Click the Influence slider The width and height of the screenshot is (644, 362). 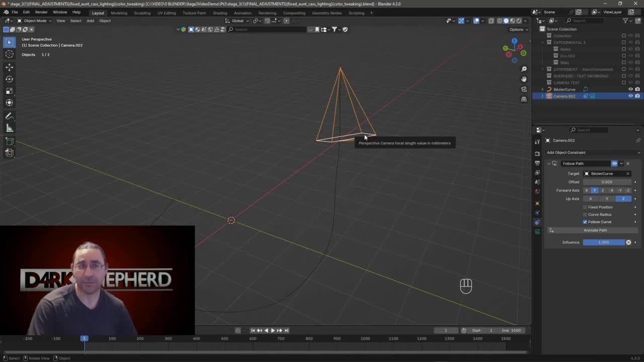[603, 242]
